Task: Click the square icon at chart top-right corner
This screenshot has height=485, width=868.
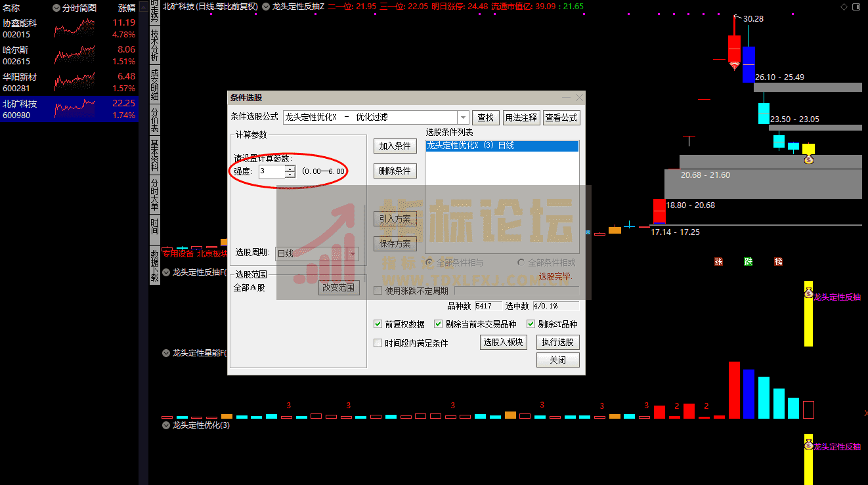Action: point(856,7)
